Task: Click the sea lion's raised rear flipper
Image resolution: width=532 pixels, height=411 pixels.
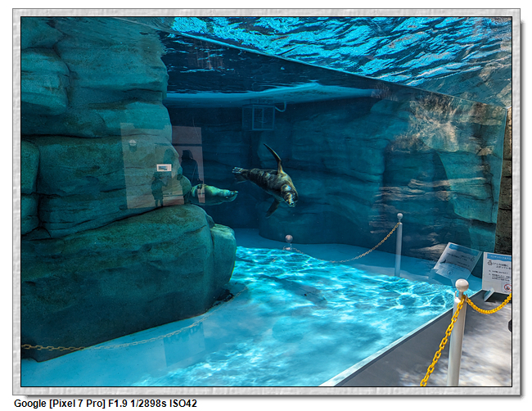Action: [273, 155]
